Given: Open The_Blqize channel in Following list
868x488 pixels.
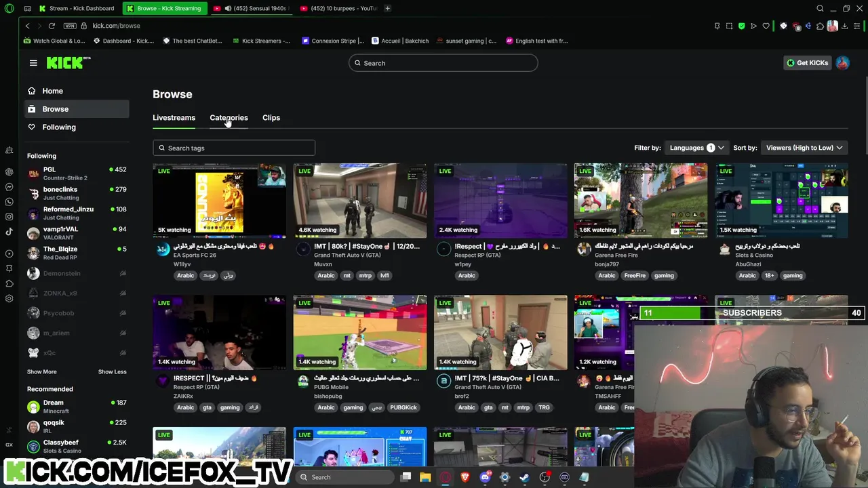Looking at the screenshot, I should pos(77,253).
